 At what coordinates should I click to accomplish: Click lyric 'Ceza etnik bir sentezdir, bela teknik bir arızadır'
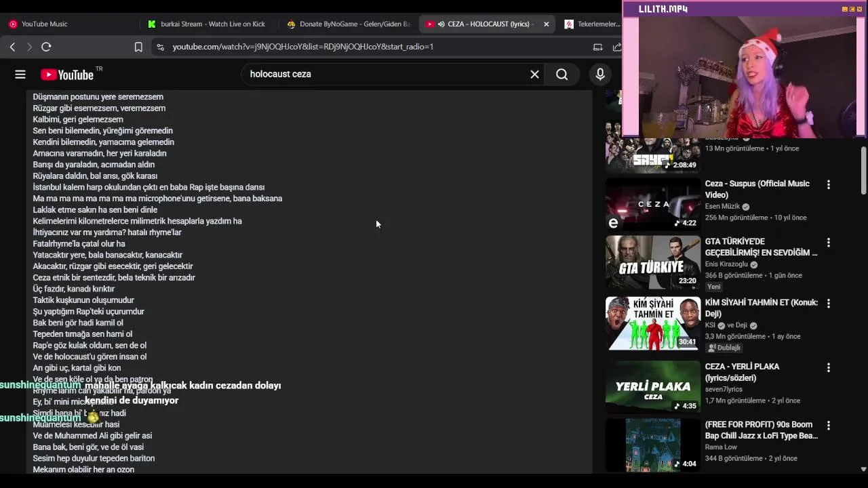click(114, 277)
